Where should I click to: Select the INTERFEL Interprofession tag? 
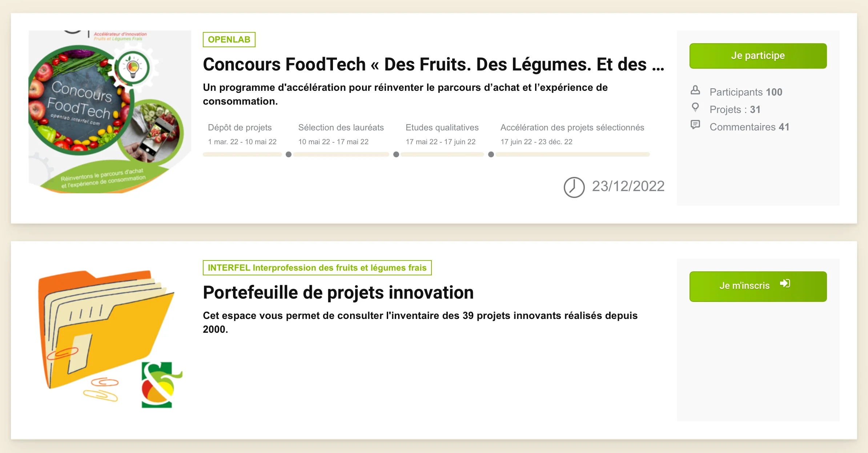[317, 268]
